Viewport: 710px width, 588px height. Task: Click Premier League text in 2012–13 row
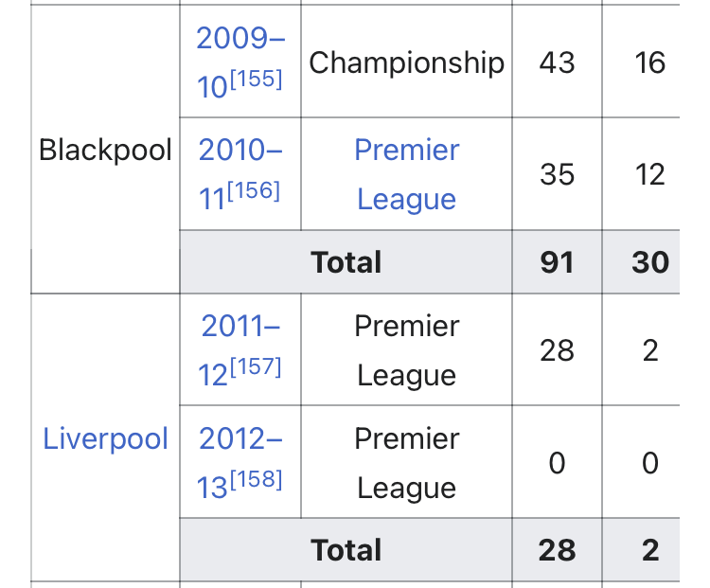(x=407, y=463)
